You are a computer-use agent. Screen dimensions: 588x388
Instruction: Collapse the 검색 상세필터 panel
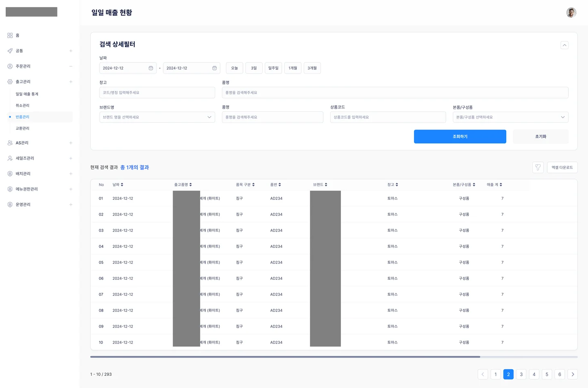click(x=564, y=45)
